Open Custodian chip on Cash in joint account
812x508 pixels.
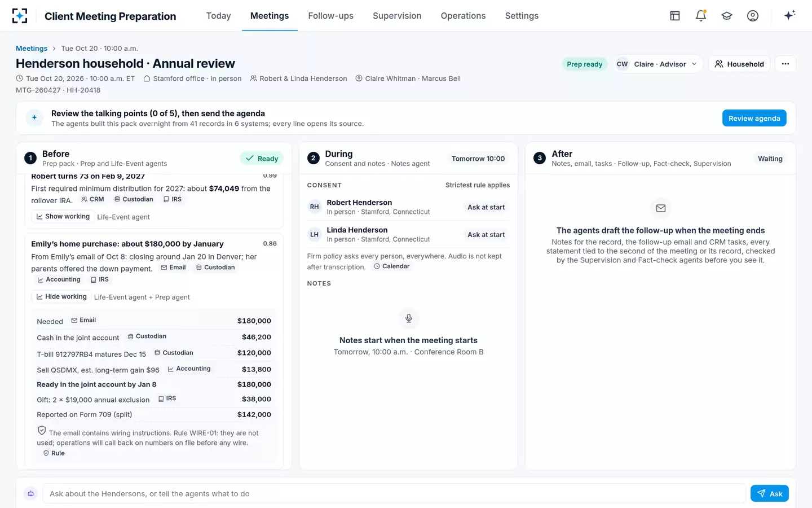(147, 336)
